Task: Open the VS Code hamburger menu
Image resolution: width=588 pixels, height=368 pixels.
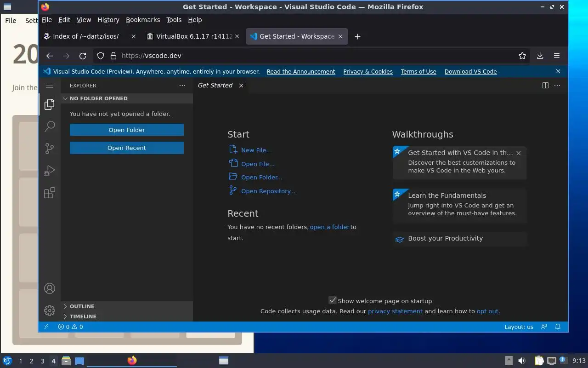Action: 50,86
